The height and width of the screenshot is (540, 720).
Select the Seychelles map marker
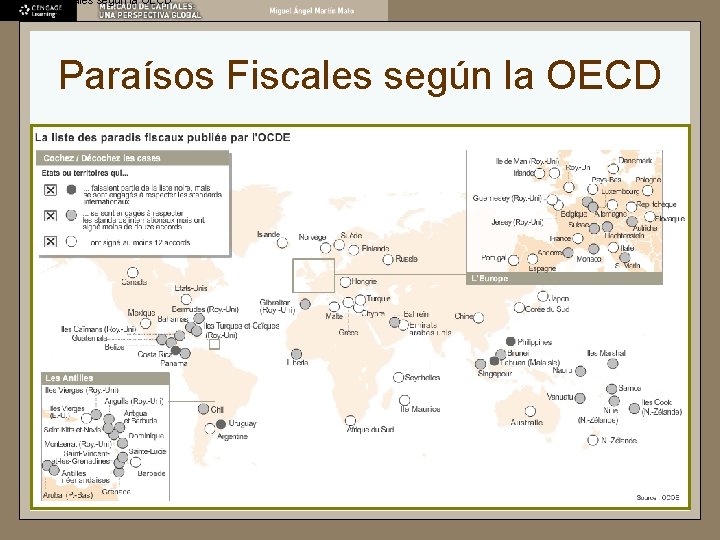pos(399,377)
